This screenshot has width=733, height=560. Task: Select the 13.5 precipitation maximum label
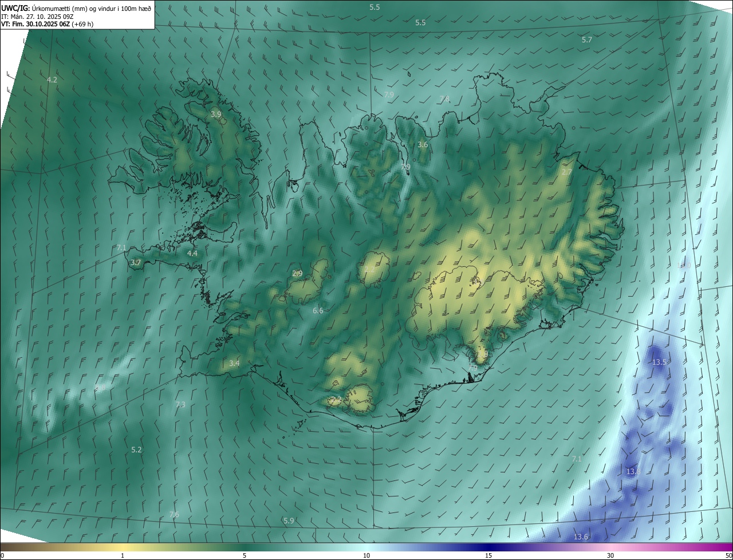click(659, 362)
